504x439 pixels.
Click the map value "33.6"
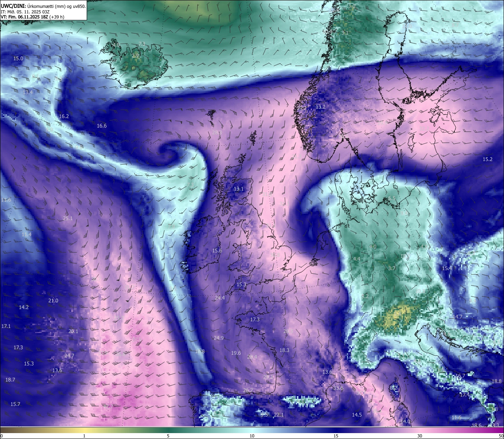tap(338, 388)
